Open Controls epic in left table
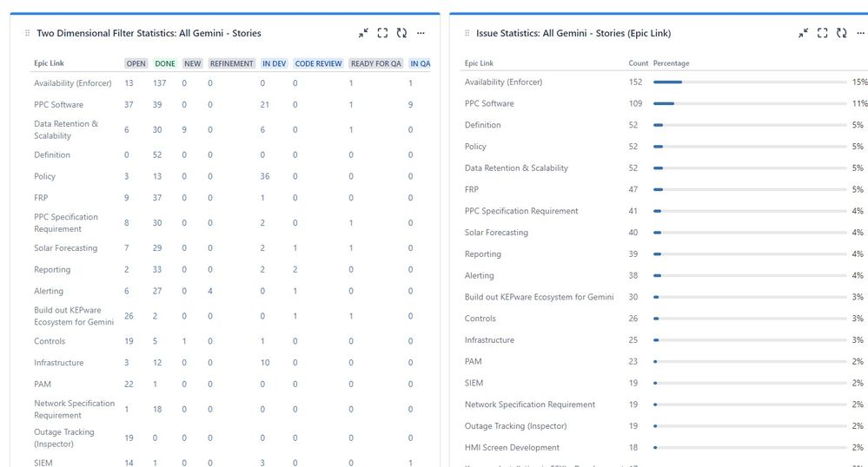Screen dimensions: 868x467 (50, 341)
